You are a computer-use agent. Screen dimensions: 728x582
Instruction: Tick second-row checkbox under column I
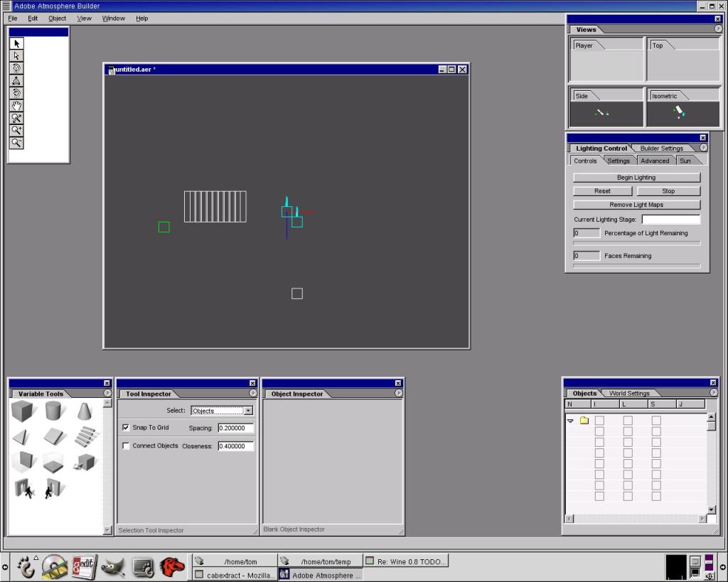click(599, 431)
